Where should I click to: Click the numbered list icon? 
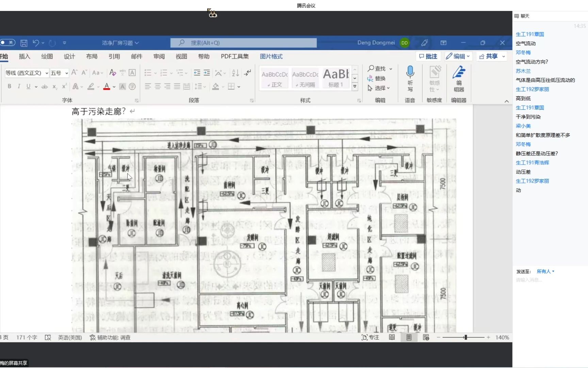click(x=164, y=73)
